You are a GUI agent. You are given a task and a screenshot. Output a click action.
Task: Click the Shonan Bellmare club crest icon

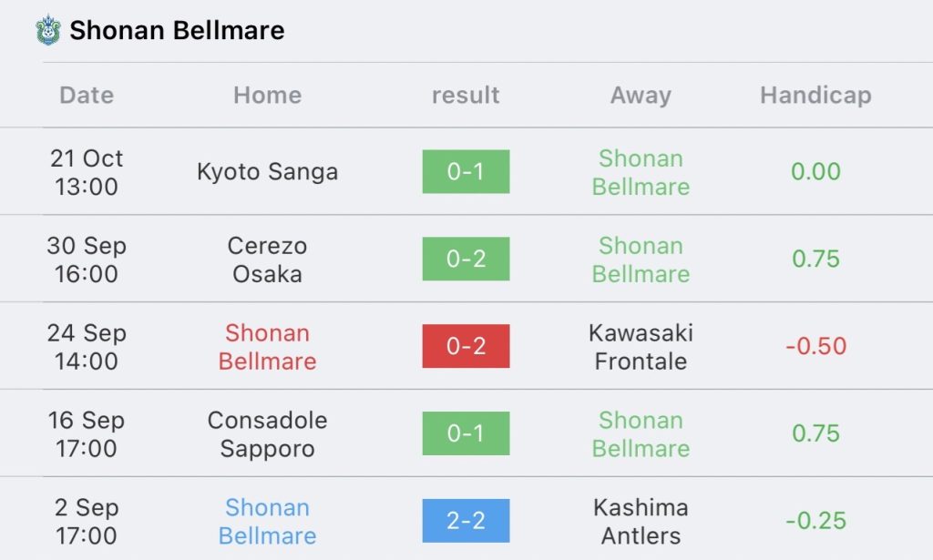pyautogui.click(x=48, y=30)
